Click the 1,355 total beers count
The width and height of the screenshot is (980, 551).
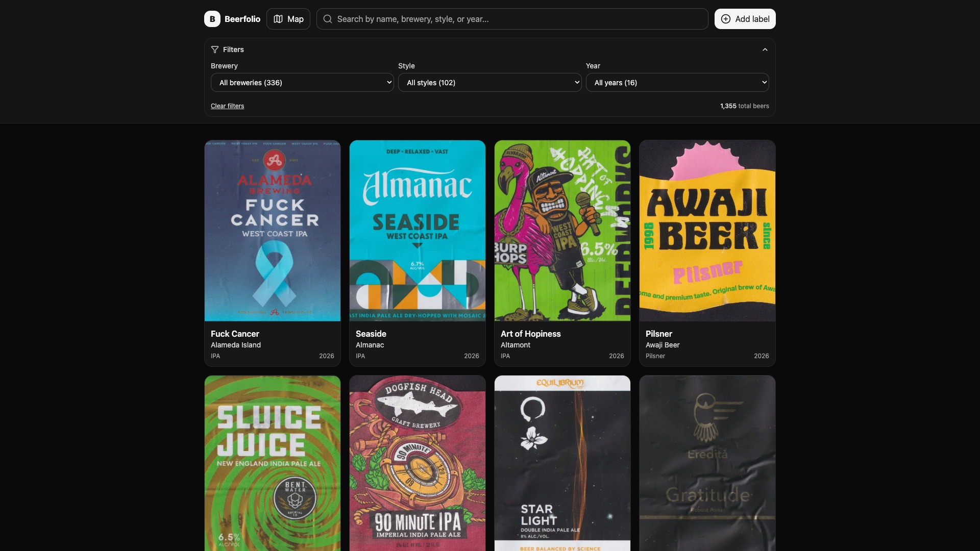tap(745, 106)
